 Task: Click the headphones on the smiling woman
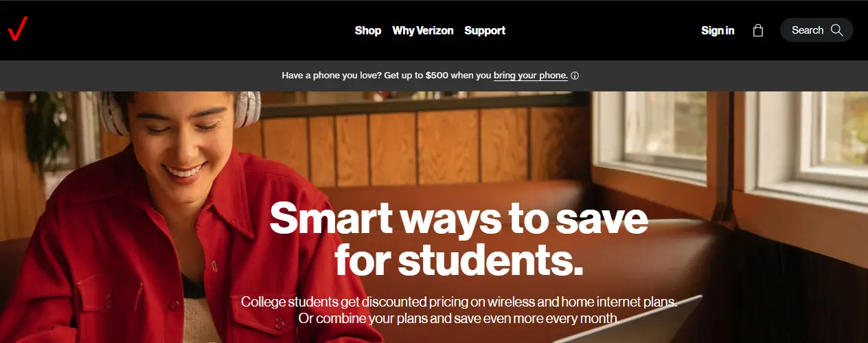(x=247, y=109)
